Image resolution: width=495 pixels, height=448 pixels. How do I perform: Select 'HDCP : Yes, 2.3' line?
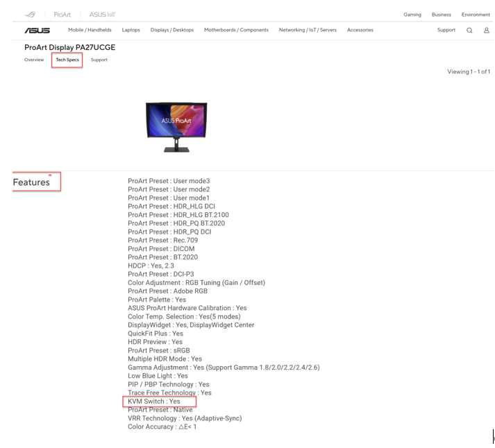[151, 266]
